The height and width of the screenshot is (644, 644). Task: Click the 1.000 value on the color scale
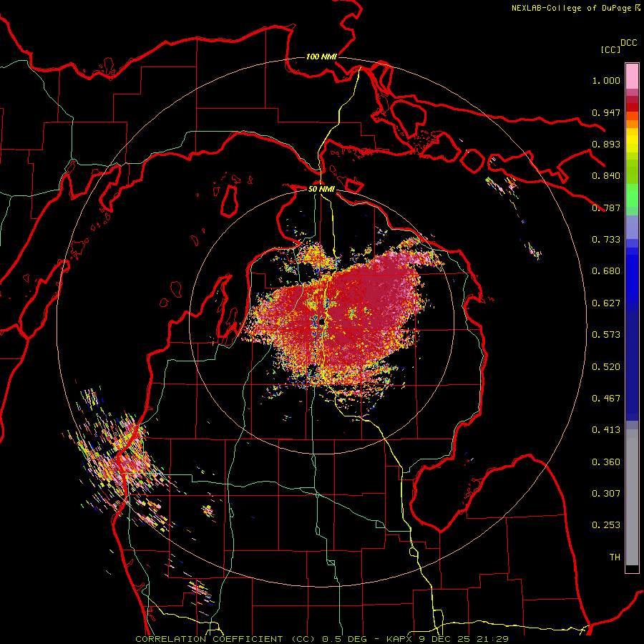[x=606, y=80]
